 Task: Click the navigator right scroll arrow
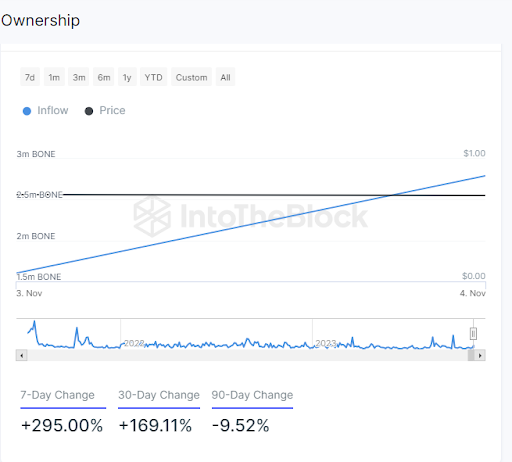(480, 355)
